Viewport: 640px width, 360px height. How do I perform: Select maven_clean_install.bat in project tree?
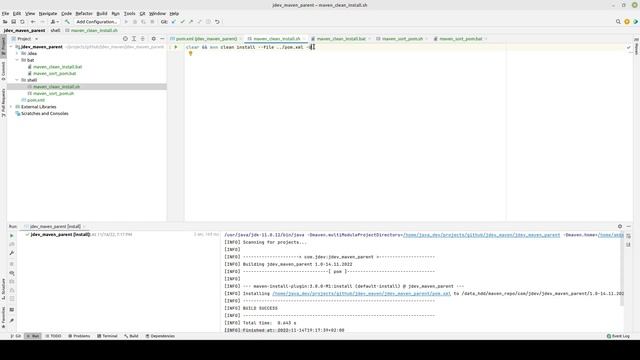[57, 67]
